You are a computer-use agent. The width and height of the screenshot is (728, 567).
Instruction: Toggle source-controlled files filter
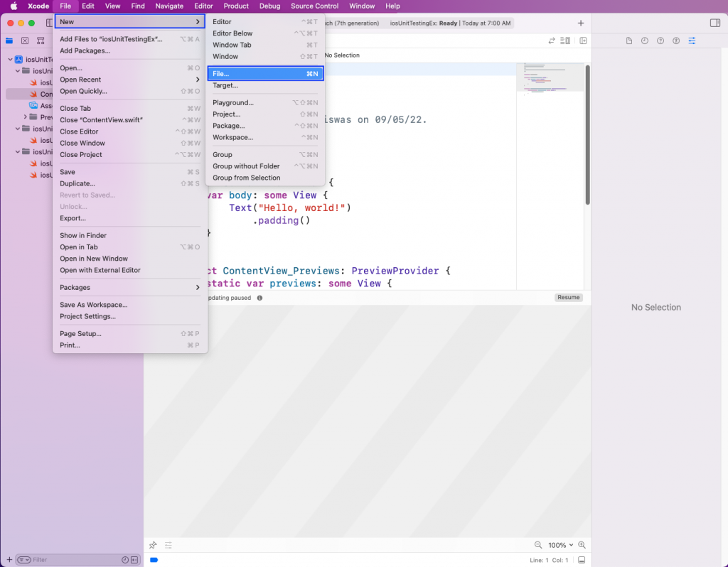(x=134, y=560)
